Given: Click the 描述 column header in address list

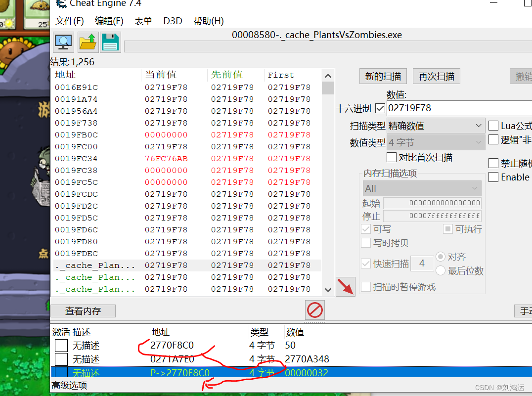Looking at the screenshot, I should click(x=82, y=332).
